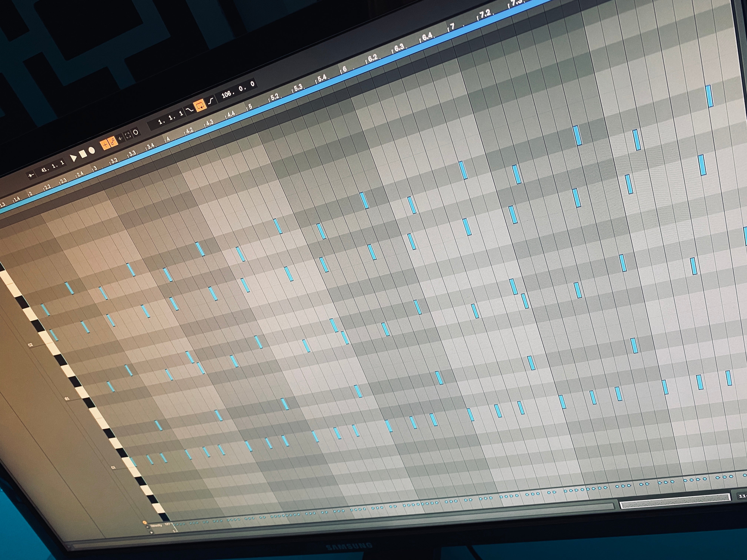The height and width of the screenshot is (560, 747).
Task: Toggle the orange Automation Arm button
Action: (113, 141)
